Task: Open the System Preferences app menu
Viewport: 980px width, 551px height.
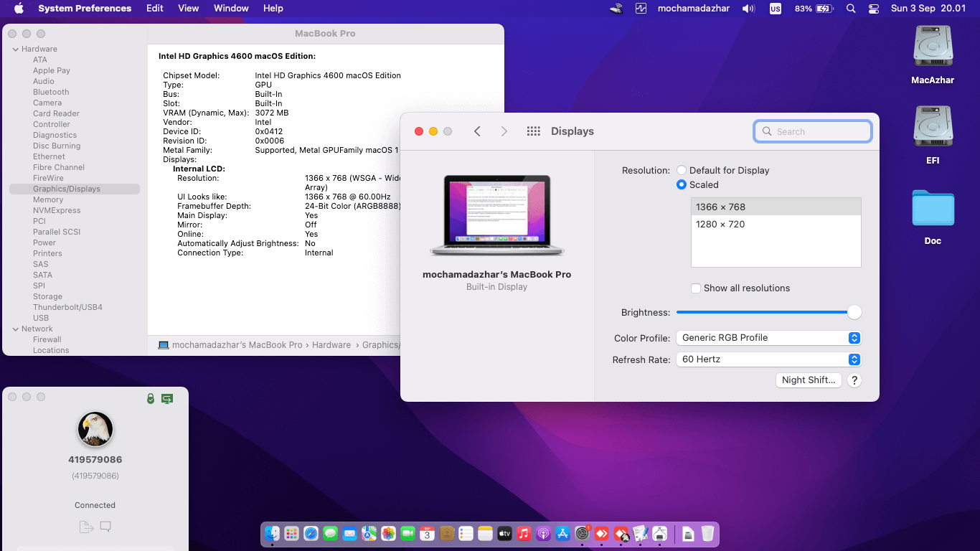Action: [x=85, y=9]
